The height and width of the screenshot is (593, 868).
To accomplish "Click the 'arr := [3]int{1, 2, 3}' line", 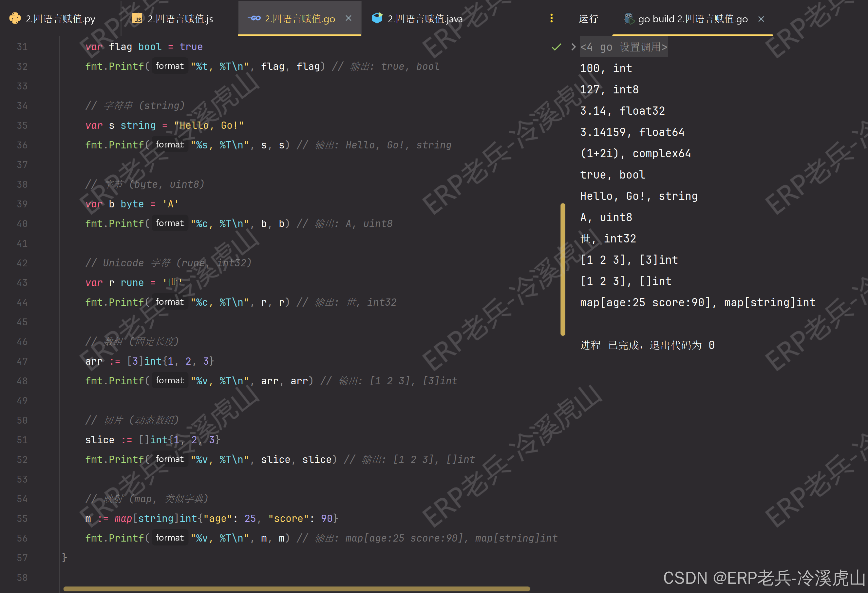I will 150,361.
